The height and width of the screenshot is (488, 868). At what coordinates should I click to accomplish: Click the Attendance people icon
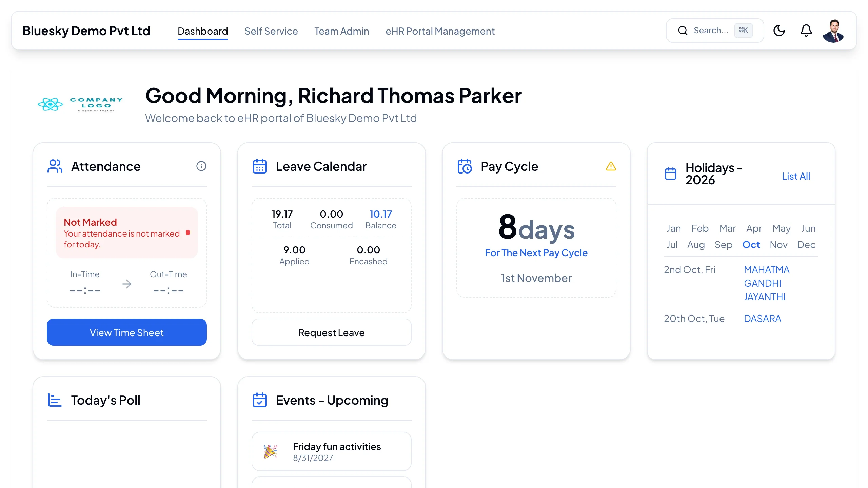click(x=55, y=166)
